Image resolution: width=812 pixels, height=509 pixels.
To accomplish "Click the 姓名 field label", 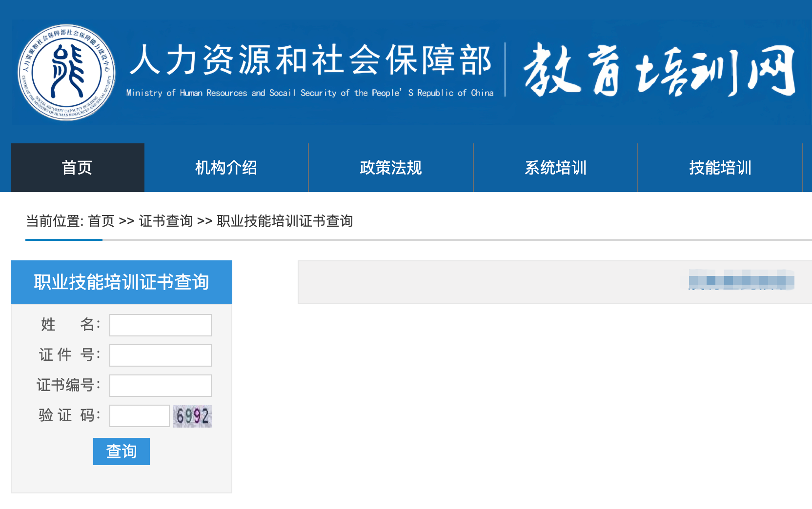I will tap(71, 325).
